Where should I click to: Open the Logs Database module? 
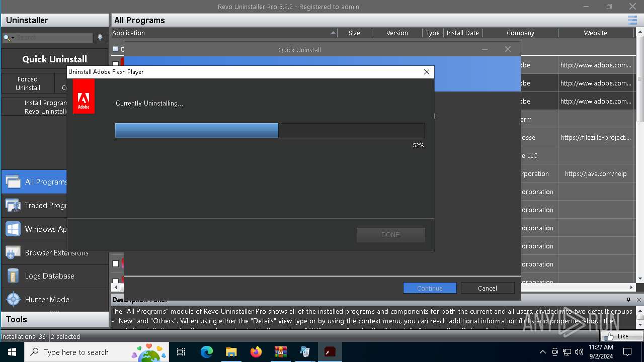[x=54, y=276]
